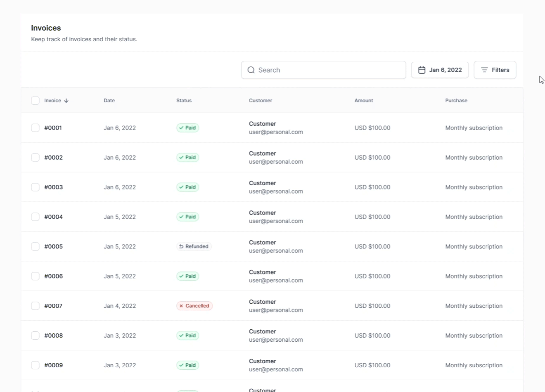The height and width of the screenshot is (392, 545).
Task: Click the Date column header
Action: click(x=109, y=101)
